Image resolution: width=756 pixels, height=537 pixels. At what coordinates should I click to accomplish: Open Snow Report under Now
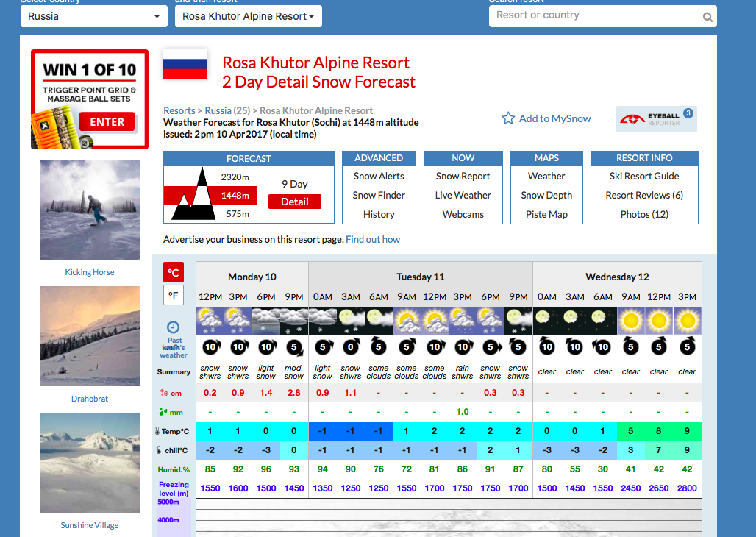tap(463, 176)
